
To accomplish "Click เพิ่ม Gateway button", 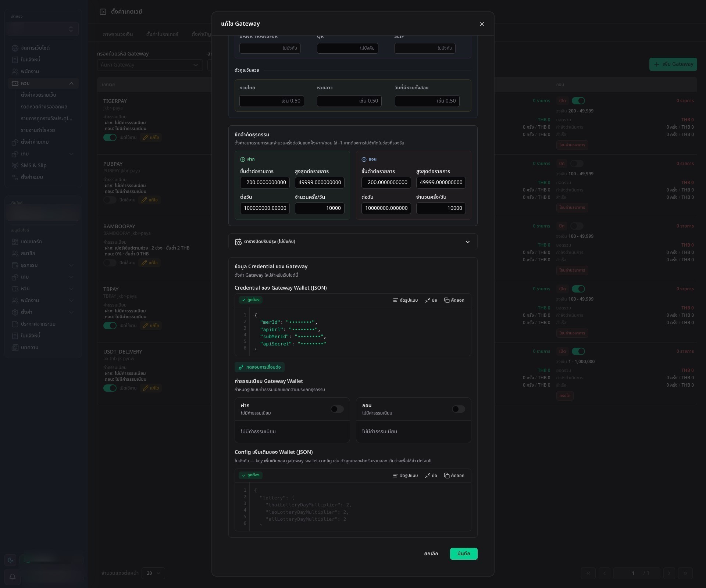I will coord(673,64).
